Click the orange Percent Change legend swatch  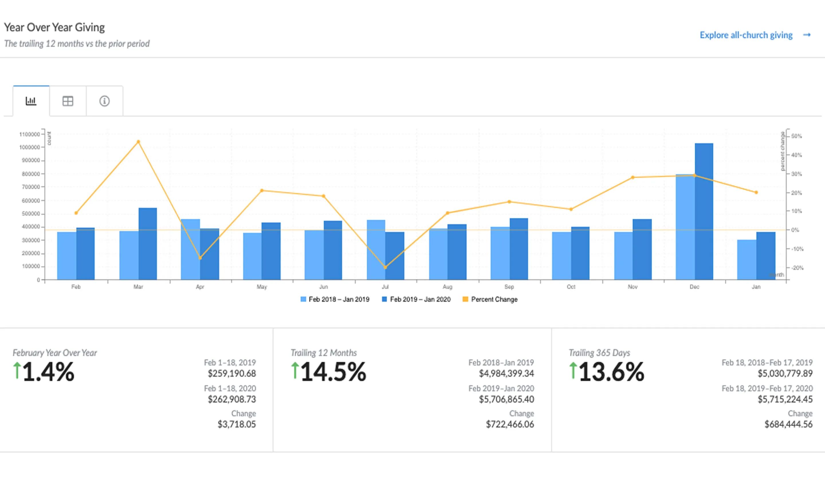pos(465,299)
